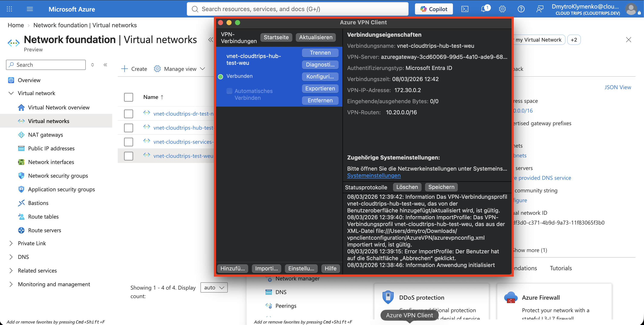Click the Speichern button for status logs
The height and width of the screenshot is (325, 644).
441,187
